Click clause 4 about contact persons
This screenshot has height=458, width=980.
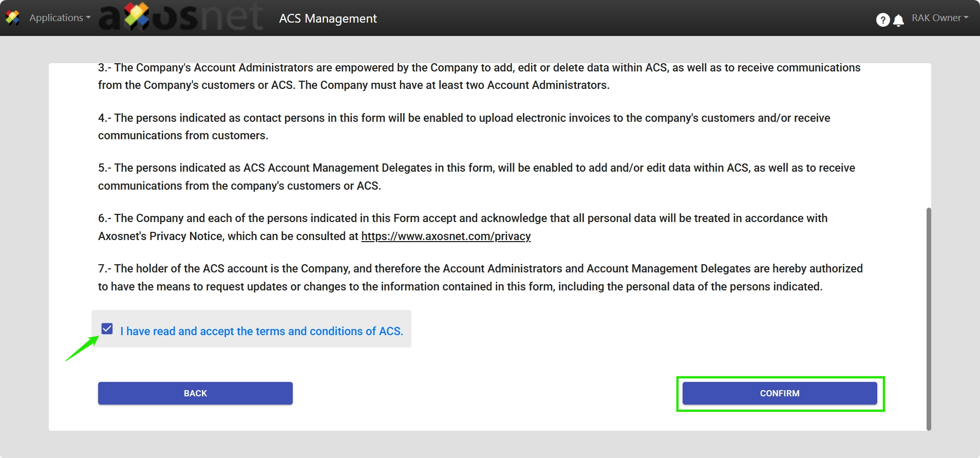[463, 127]
